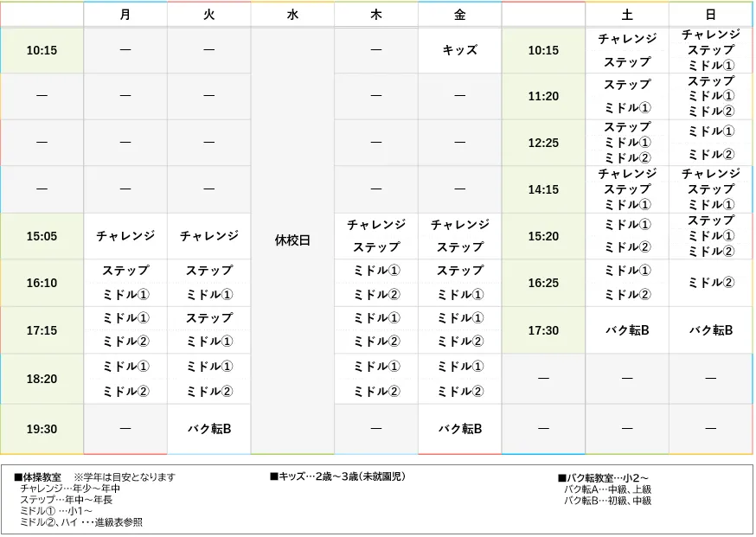Image resolution: width=756 pixels, height=537 pixels.
Task: Select the 月 (Monday) column header
Action: 125,14
